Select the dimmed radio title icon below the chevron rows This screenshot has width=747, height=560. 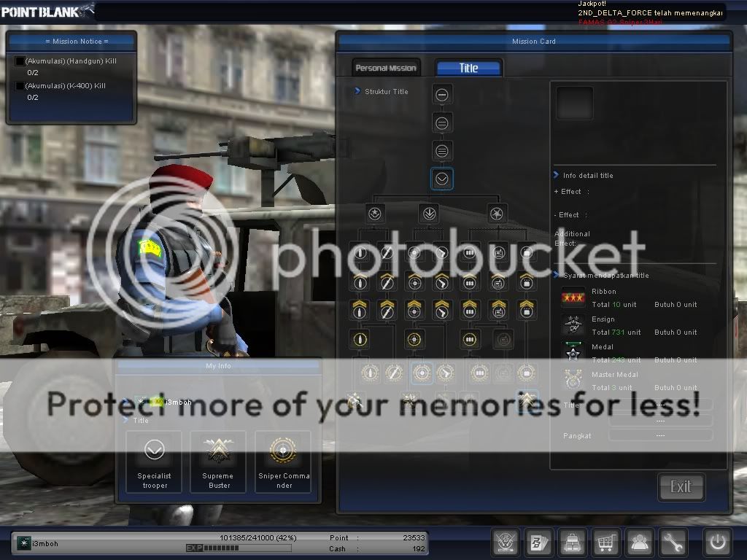pyautogui.click(x=503, y=340)
